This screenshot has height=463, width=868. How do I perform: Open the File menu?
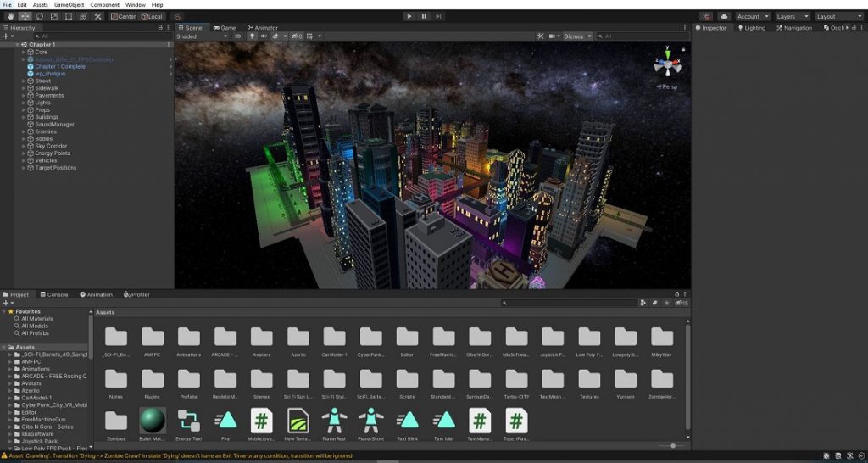coord(7,4)
